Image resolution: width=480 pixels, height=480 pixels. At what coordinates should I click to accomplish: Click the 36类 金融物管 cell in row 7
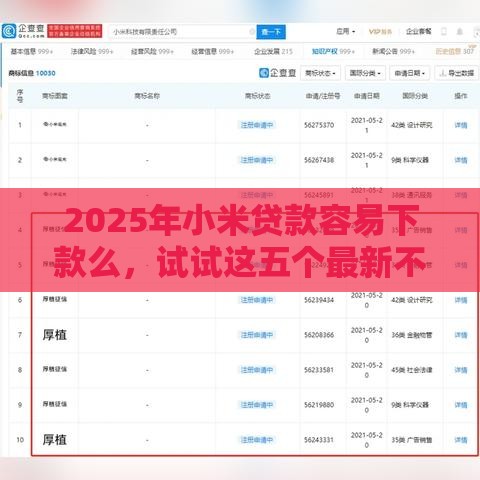pos(412,335)
